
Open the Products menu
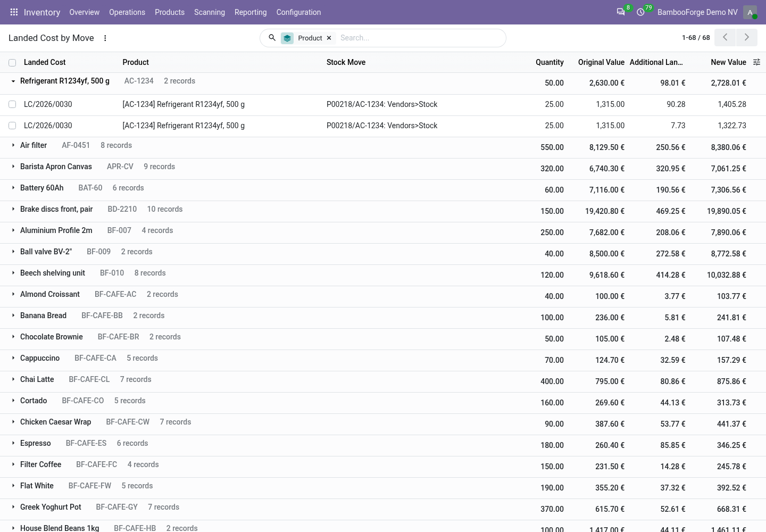pos(170,12)
